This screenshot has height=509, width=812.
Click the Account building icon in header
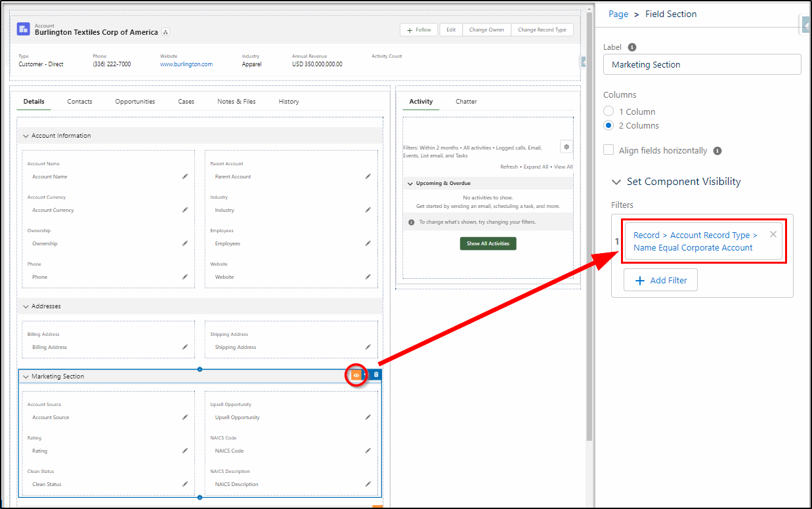pyautogui.click(x=24, y=29)
